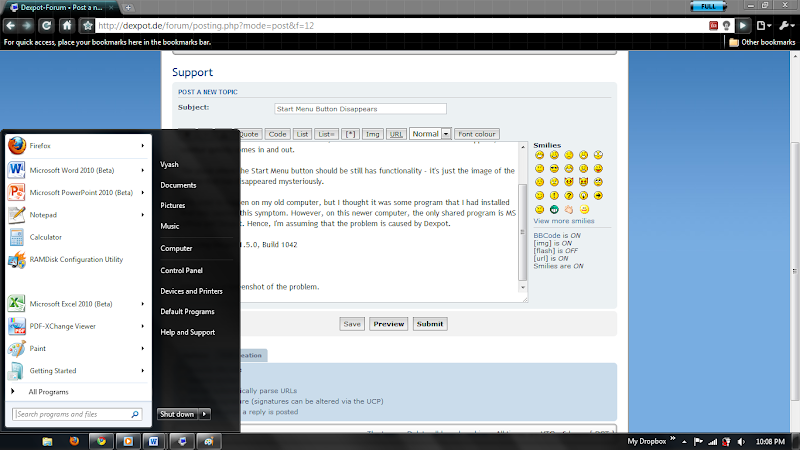Go back in the browser
Image resolution: width=800 pixels, height=450 pixels.
pyautogui.click(x=11, y=26)
